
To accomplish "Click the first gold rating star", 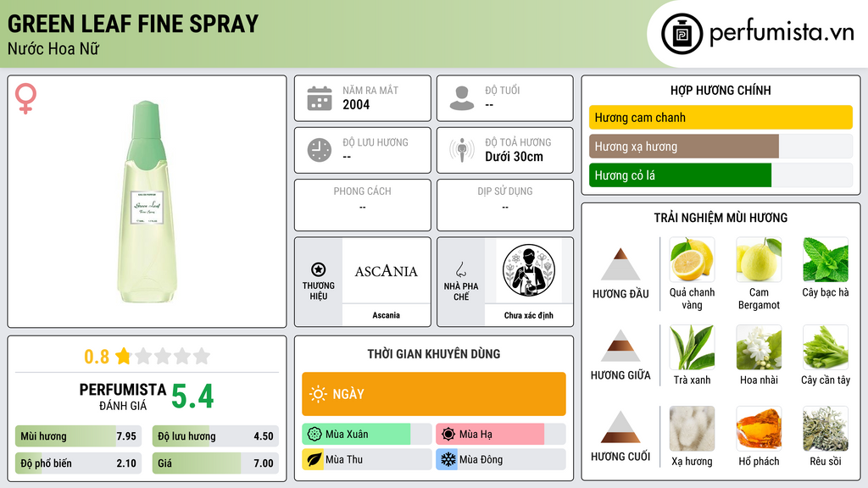I will click(123, 356).
